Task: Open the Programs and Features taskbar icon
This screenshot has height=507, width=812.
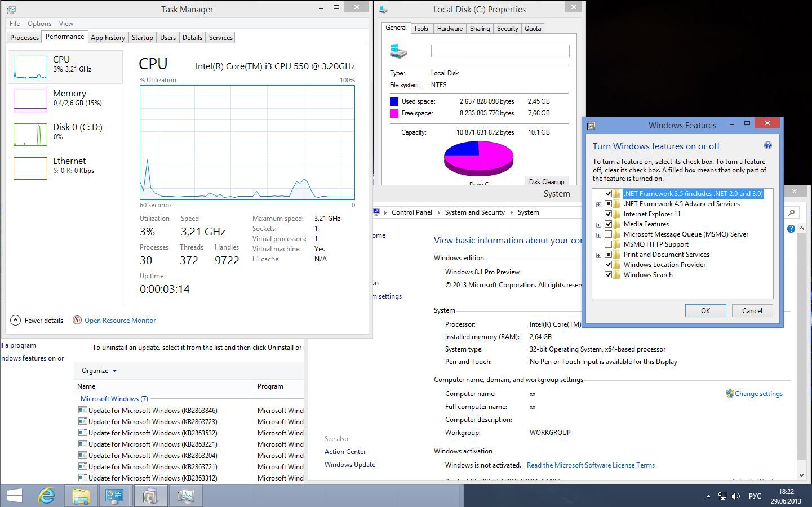Action: 150,496
